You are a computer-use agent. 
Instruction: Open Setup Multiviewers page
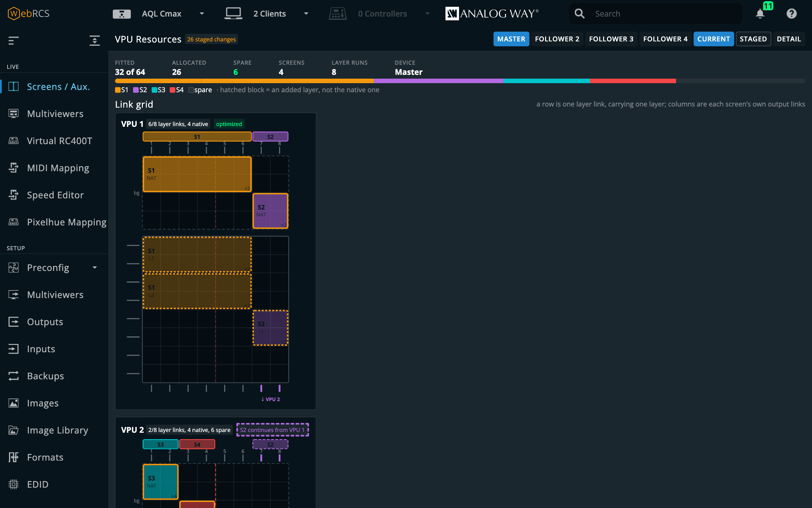click(x=54, y=295)
